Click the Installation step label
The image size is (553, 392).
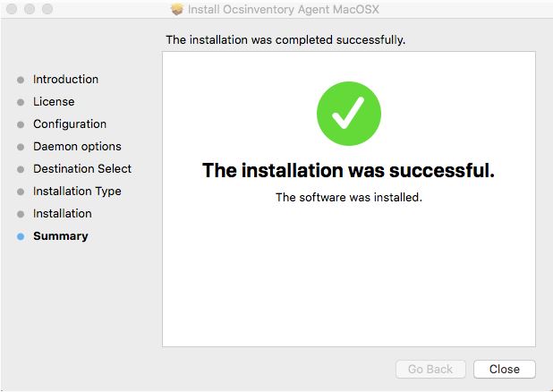[x=63, y=214]
